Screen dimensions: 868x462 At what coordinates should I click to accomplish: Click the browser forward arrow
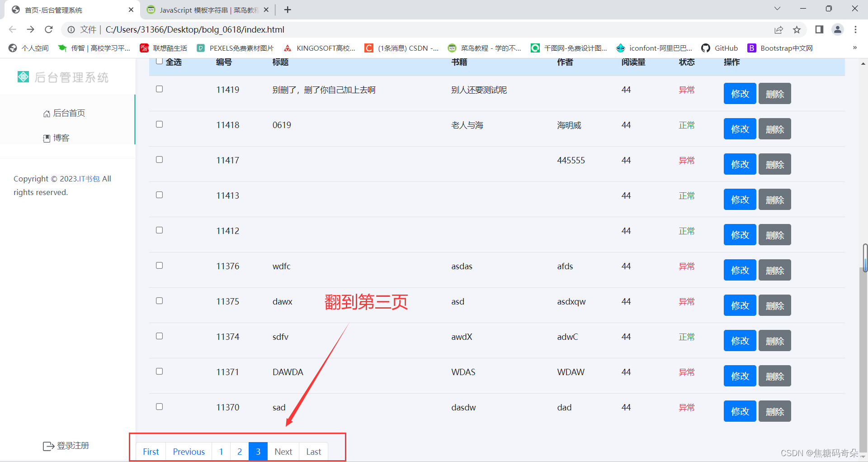click(30, 29)
